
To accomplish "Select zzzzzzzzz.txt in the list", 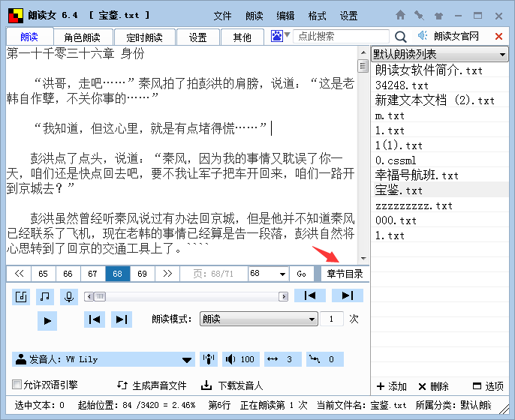I will pyautogui.click(x=440, y=205).
